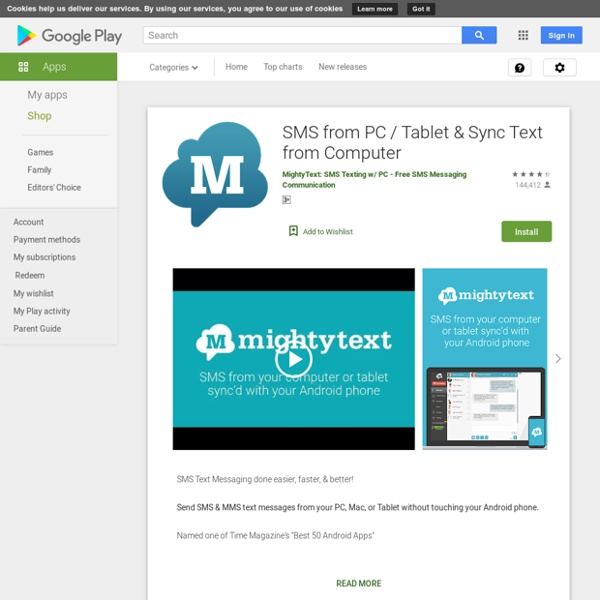The width and height of the screenshot is (600, 600).
Task: Open My apps in sidebar
Action: pos(47,95)
